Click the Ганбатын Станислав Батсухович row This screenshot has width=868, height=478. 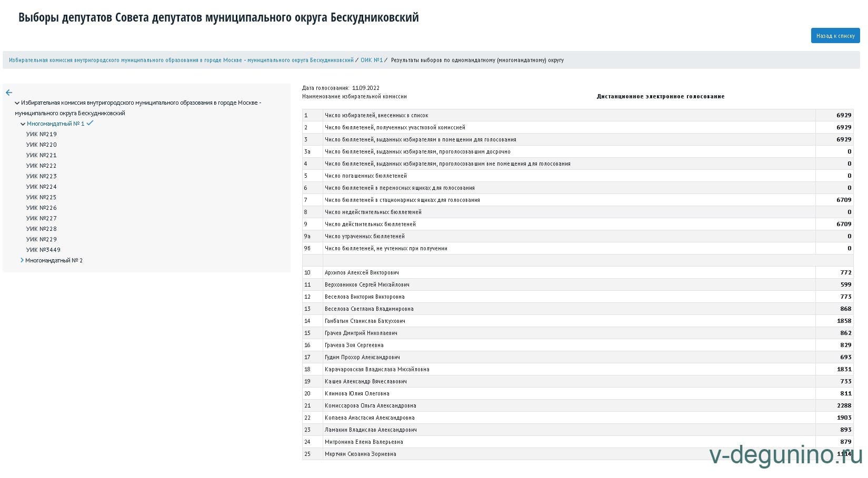365,321
